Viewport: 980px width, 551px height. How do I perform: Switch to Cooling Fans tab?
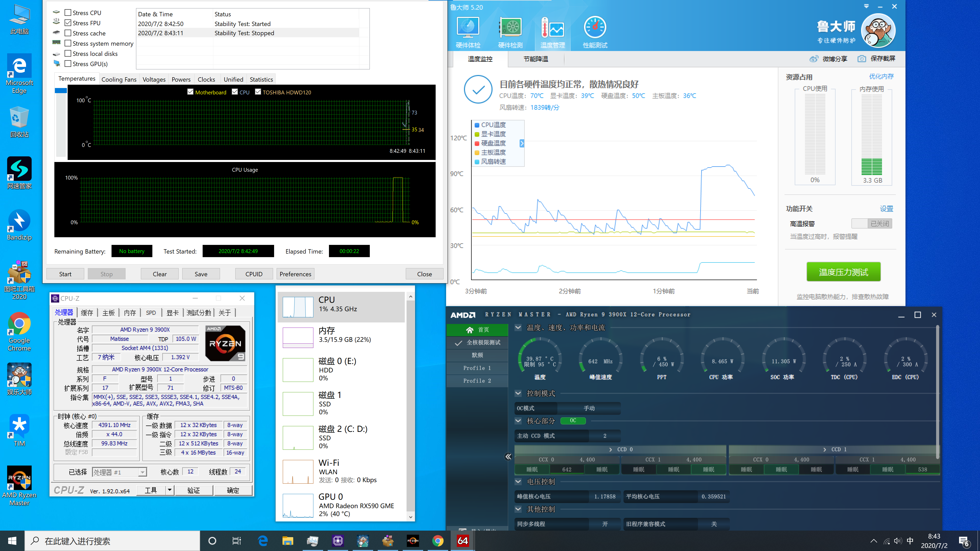[x=119, y=80]
